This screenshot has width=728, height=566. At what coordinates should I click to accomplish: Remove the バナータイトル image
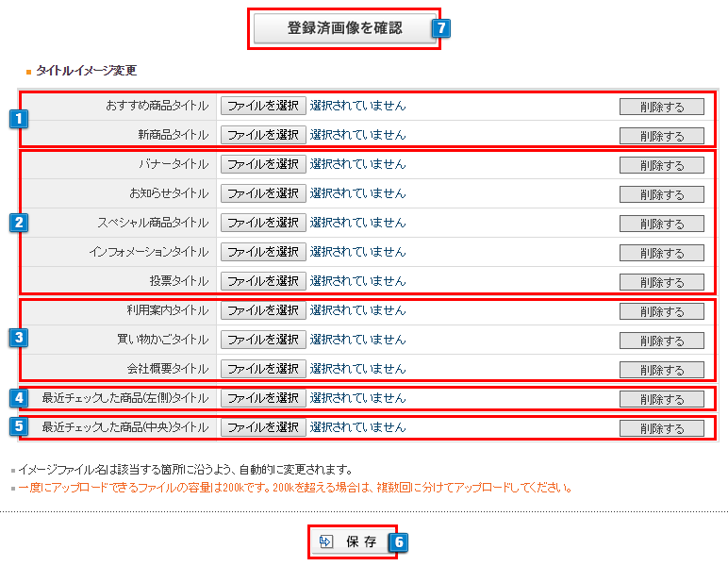(661, 166)
